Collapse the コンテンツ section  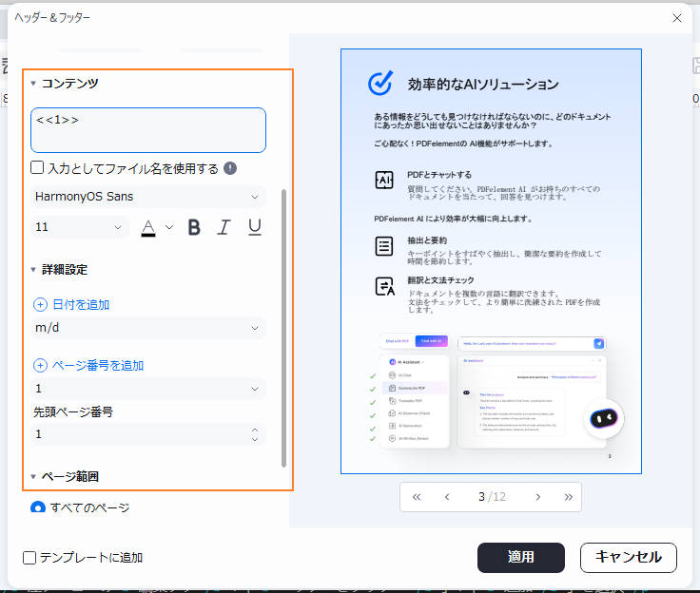[x=33, y=84]
